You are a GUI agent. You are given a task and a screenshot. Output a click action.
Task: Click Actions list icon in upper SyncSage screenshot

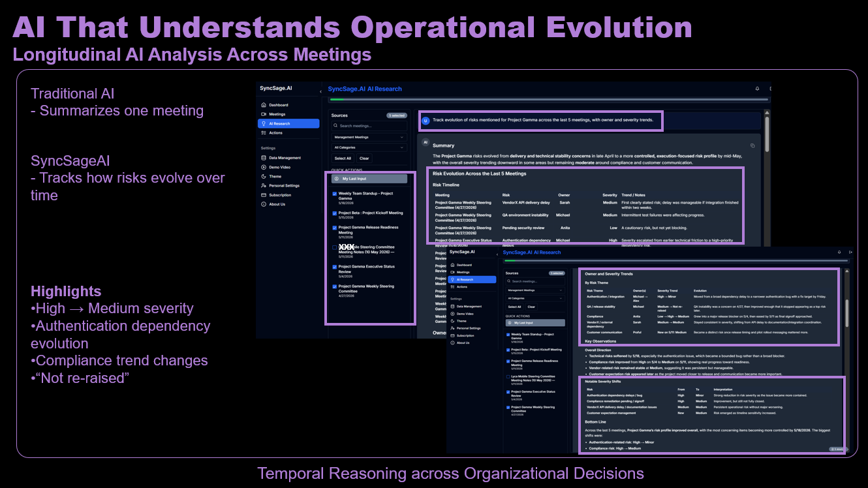tap(263, 132)
